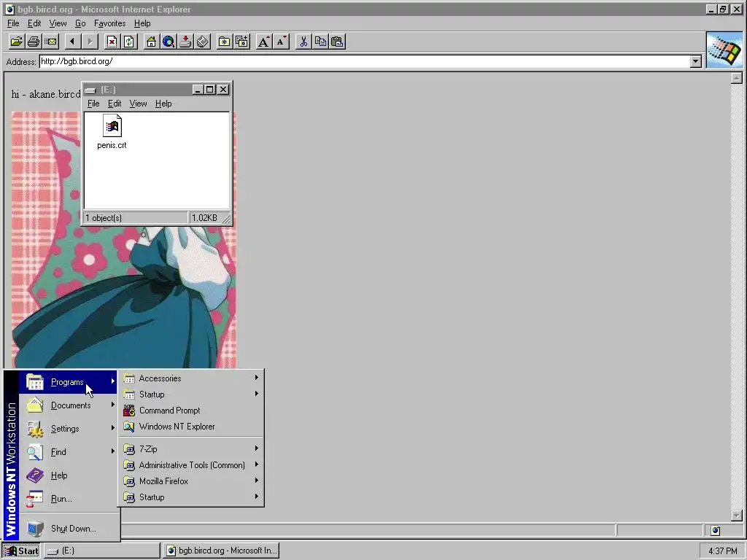Open the Edit menu in the E: window

(115, 104)
